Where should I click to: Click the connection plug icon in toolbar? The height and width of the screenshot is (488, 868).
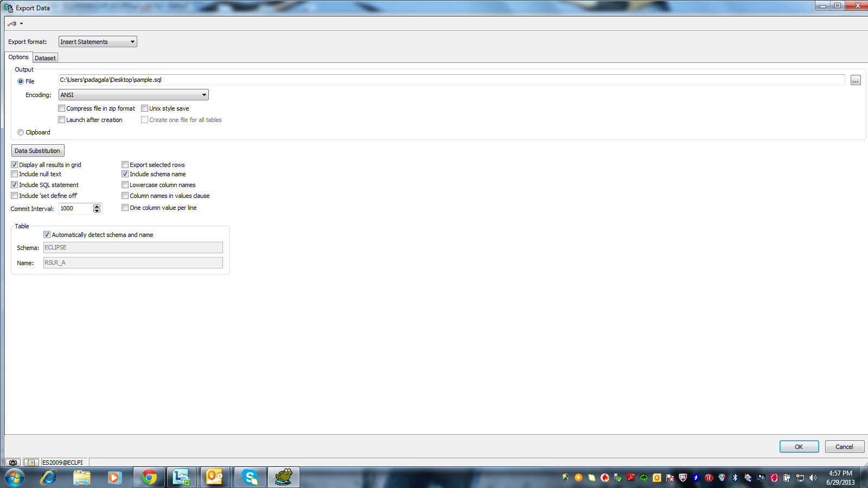pyautogui.click(x=12, y=23)
